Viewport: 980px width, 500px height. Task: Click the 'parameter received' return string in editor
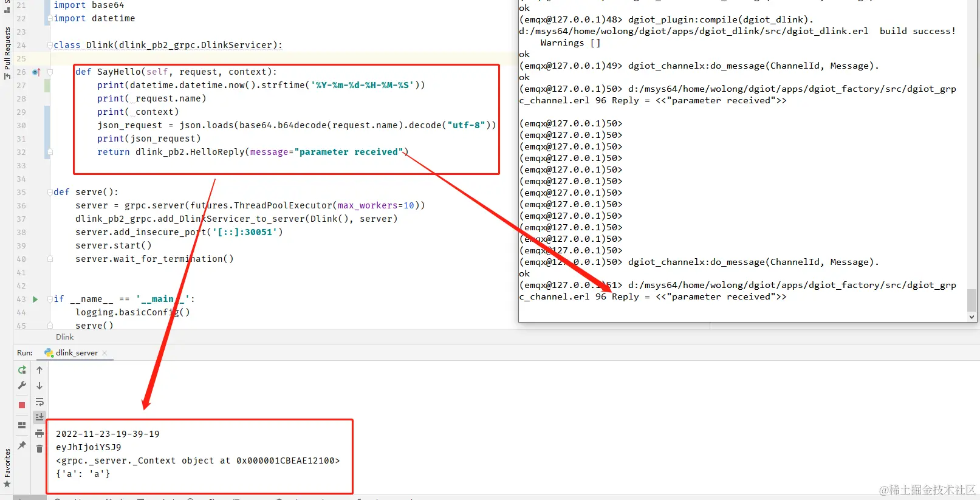pyautogui.click(x=349, y=152)
